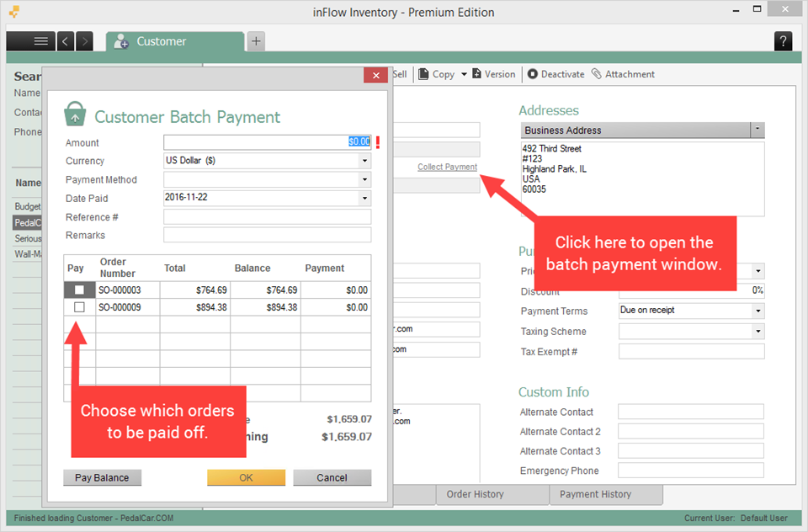808x532 pixels.
Task: Click the Attachment paperclip icon
Action: (596, 74)
